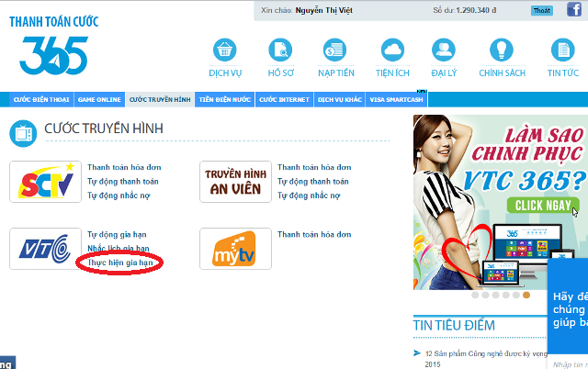Open SCTV Tự động thanh toán link

(x=123, y=182)
